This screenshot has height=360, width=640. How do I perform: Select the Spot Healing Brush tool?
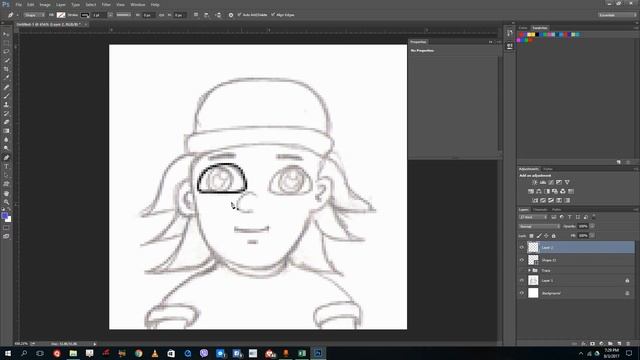6,87
